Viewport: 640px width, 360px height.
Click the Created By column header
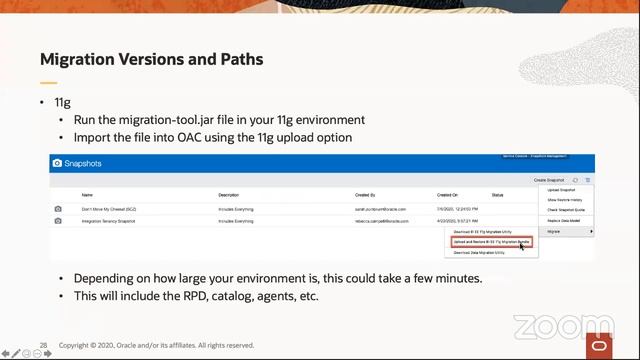tap(365, 195)
